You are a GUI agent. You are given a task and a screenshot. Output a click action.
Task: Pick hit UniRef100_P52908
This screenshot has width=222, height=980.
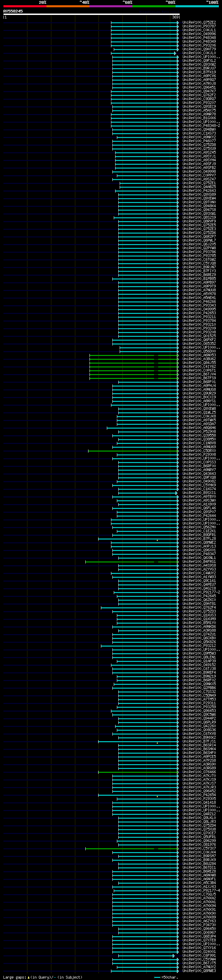tap(199, 431)
